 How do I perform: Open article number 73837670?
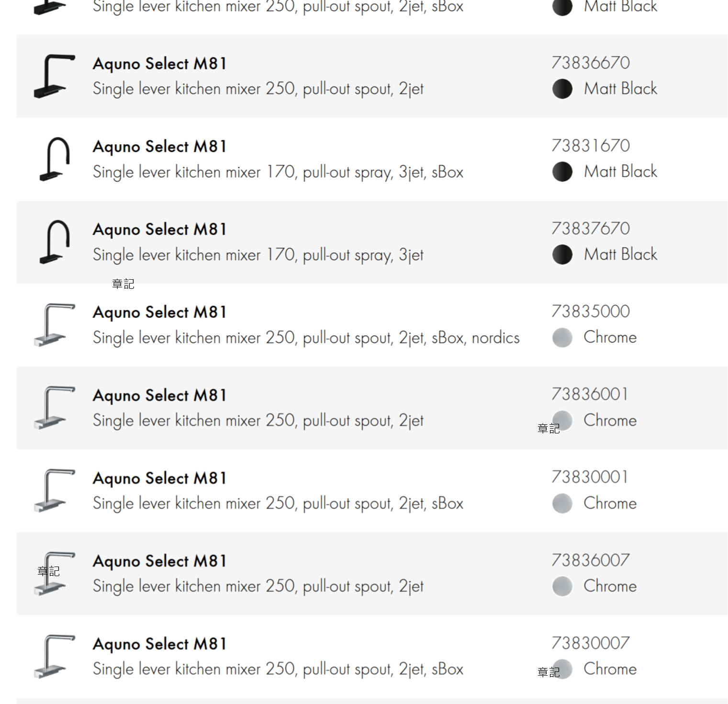[x=590, y=228]
